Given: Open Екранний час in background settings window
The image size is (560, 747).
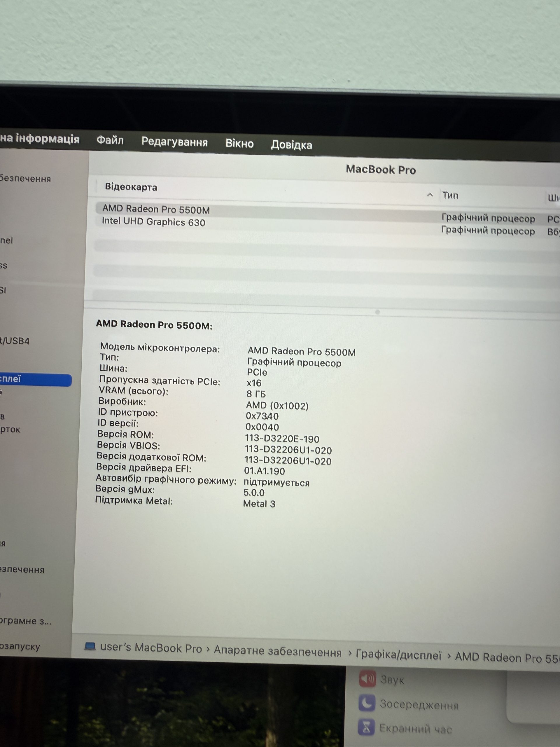Looking at the screenshot, I should pos(416,729).
